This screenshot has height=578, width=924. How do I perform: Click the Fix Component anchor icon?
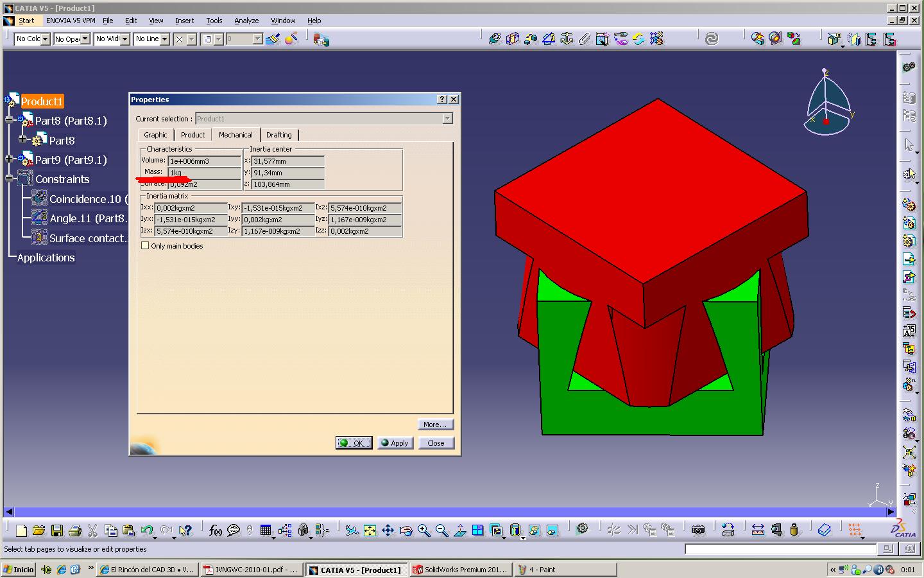coord(567,39)
